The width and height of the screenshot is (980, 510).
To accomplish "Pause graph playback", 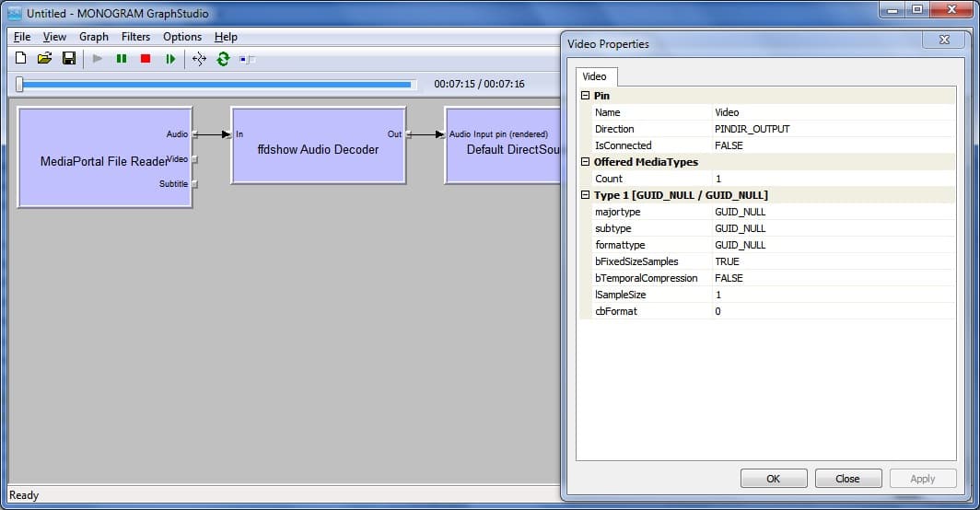I will click(x=122, y=59).
